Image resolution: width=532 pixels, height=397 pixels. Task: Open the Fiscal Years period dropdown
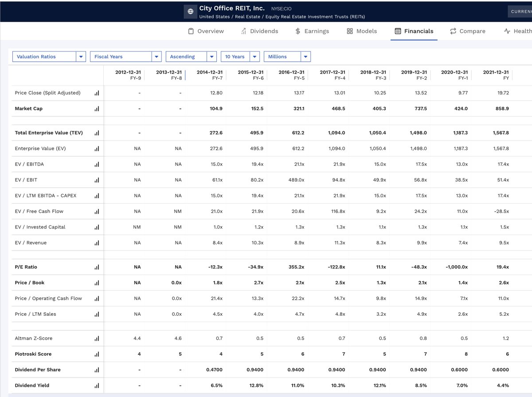tap(126, 57)
